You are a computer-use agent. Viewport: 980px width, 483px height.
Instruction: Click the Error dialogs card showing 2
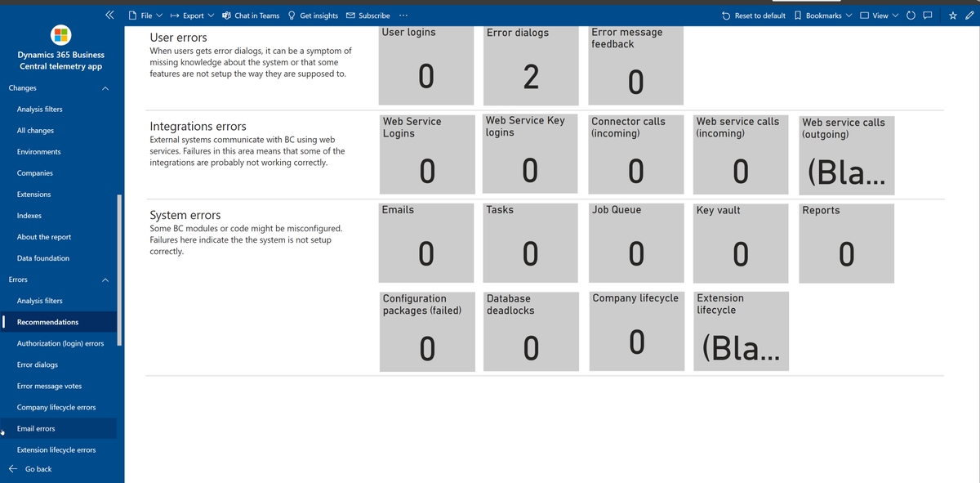pos(531,65)
